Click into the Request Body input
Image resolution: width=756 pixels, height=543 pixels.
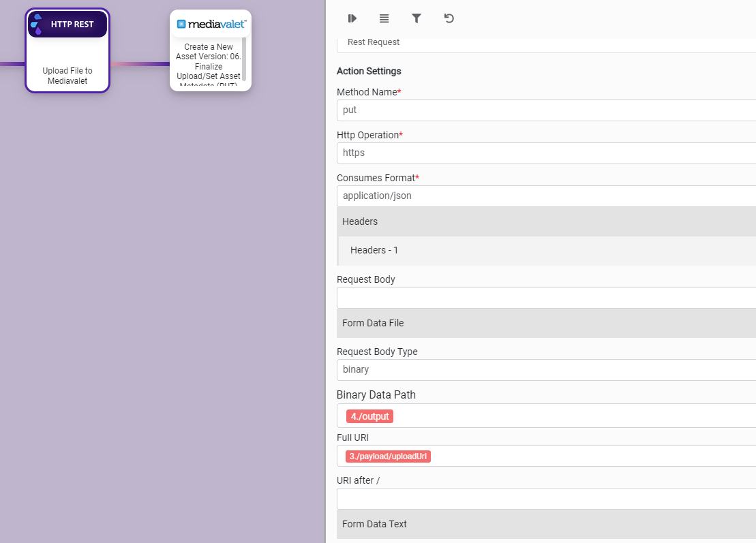546,298
